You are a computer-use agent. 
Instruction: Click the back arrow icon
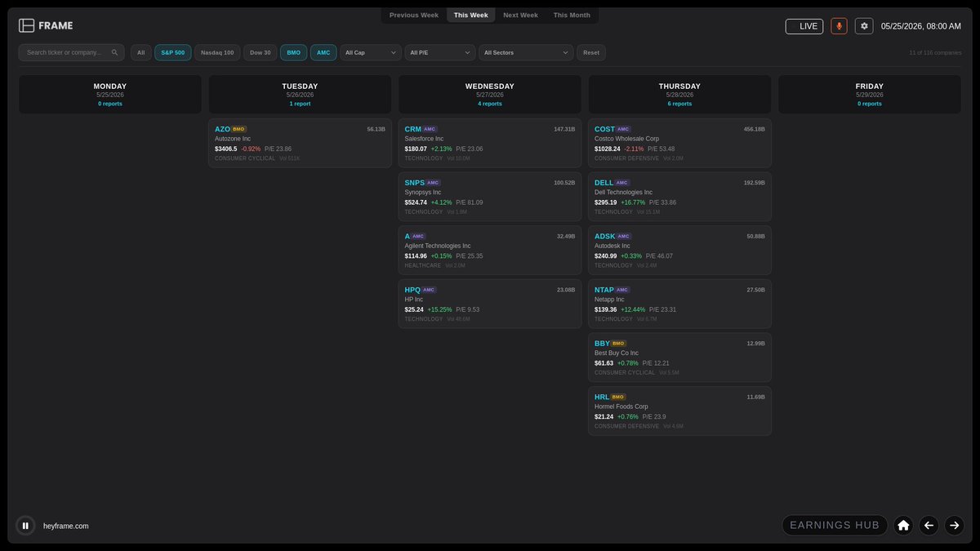(x=929, y=525)
